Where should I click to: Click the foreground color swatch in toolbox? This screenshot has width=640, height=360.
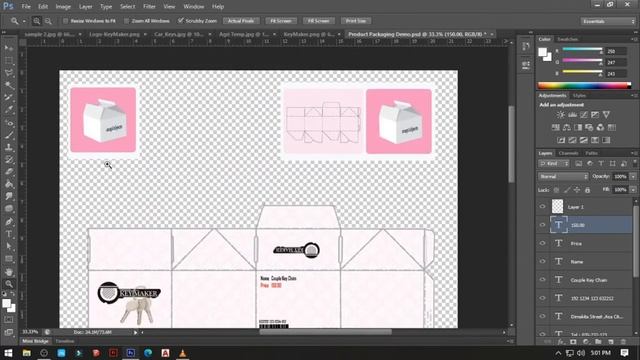6,303
